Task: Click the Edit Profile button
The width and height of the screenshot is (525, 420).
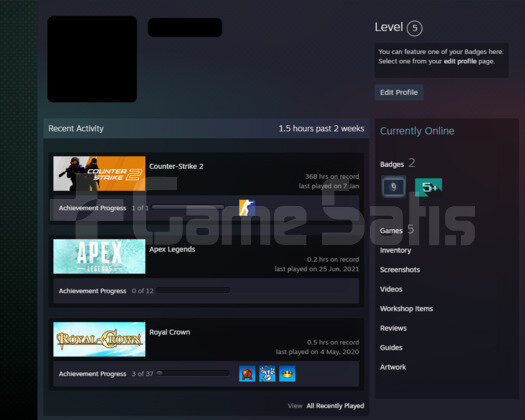Action: pos(399,92)
